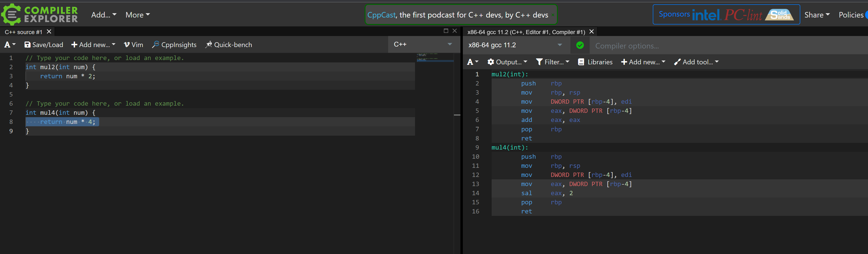Image resolution: width=868 pixels, height=254 pixels.
Task: Open the Add... menu in header
Action: (x=104, y=15)
